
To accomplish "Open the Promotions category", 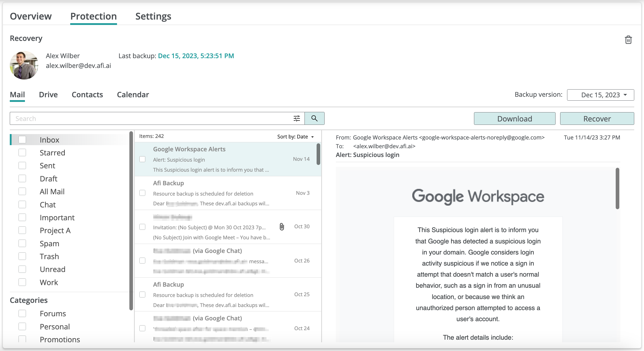I will pos(60,339).
